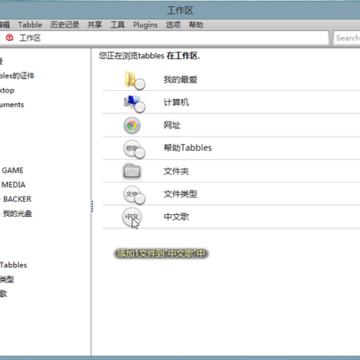
Task: Click the 中文歌 round tabble icon
Action: (132, 217)
